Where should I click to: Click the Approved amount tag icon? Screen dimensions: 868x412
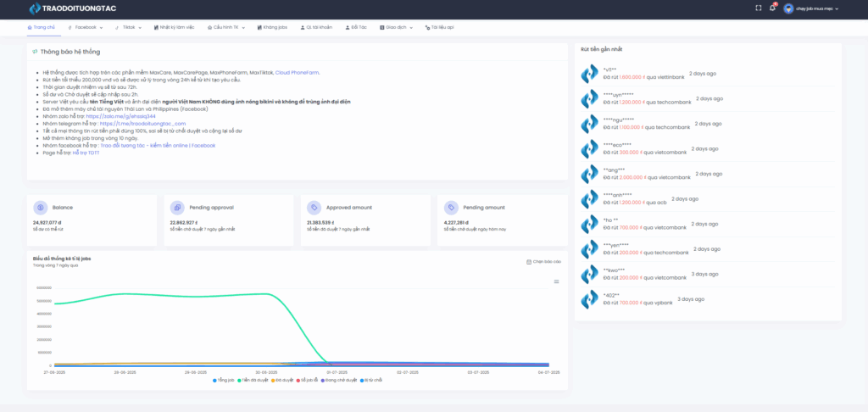[314, 208]
